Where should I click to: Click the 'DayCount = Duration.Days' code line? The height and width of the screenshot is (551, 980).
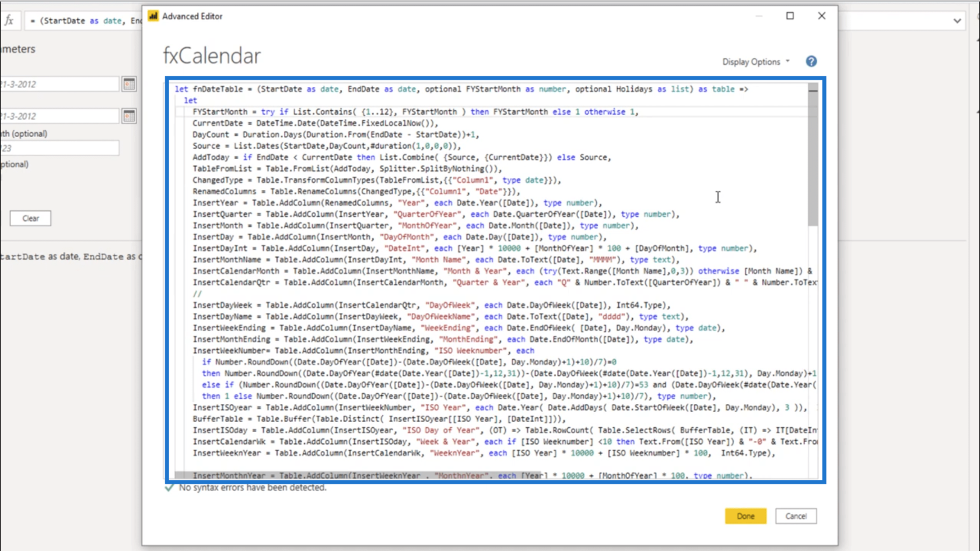[x=335, y=135]
